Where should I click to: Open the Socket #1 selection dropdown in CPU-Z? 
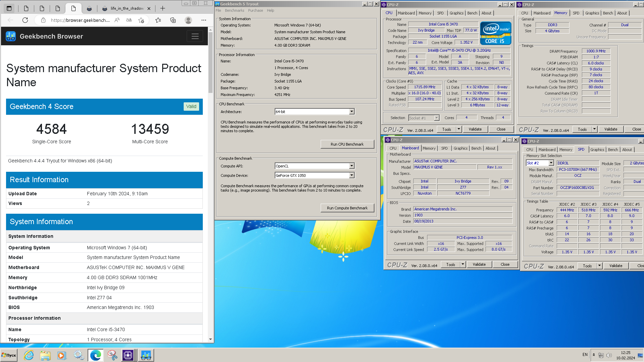436,118
